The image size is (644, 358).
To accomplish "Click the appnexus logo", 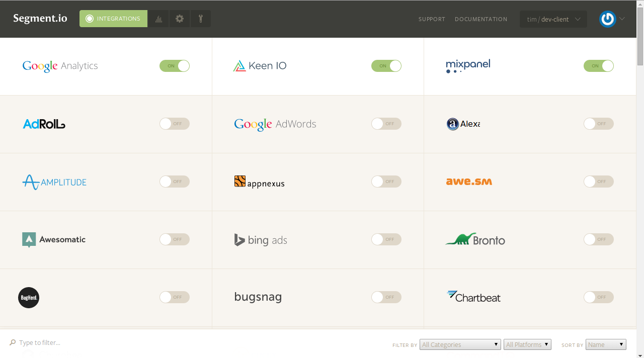I will coord(260,182).
